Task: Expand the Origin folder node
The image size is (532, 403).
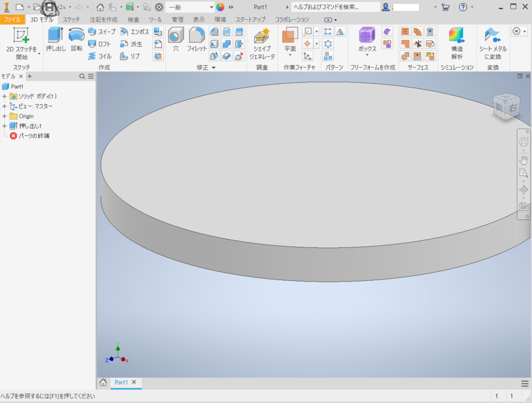Action: 4,116
